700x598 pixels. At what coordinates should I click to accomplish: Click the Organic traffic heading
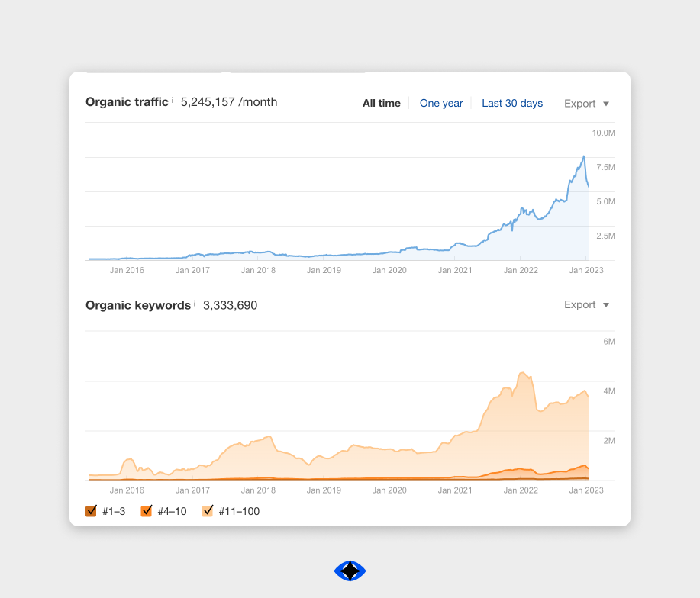[127, 102]
